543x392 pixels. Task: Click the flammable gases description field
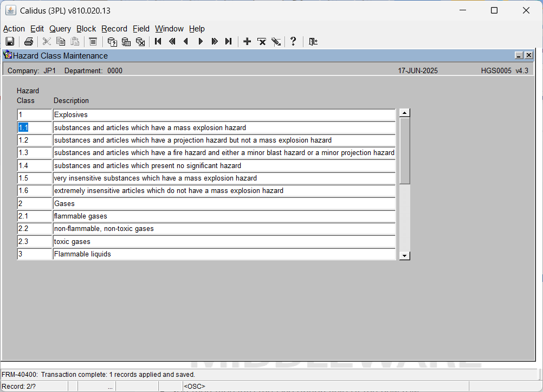coord(224,216)
